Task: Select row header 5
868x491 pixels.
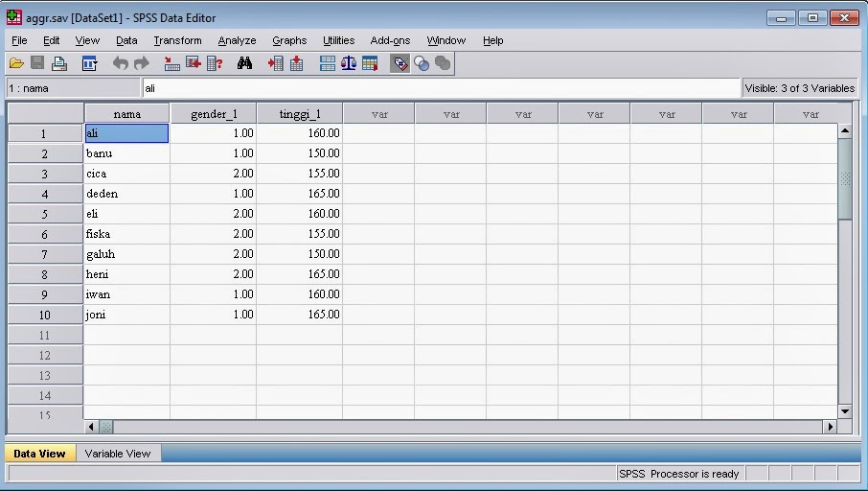Action: [x=45, y=214]
